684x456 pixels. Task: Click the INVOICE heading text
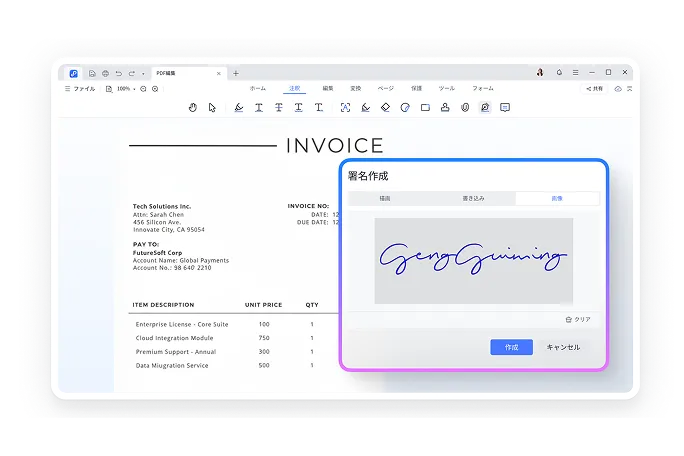coord(335,146)
